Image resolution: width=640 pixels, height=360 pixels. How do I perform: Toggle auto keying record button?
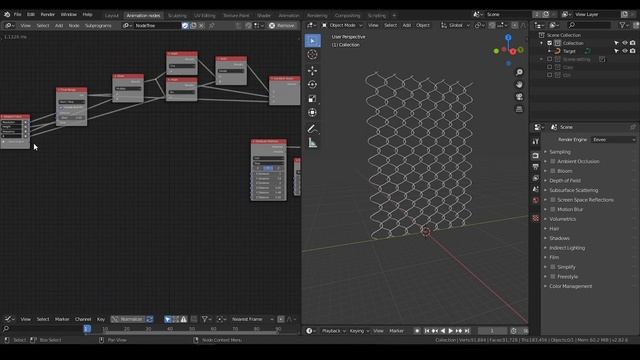[417, 331]
